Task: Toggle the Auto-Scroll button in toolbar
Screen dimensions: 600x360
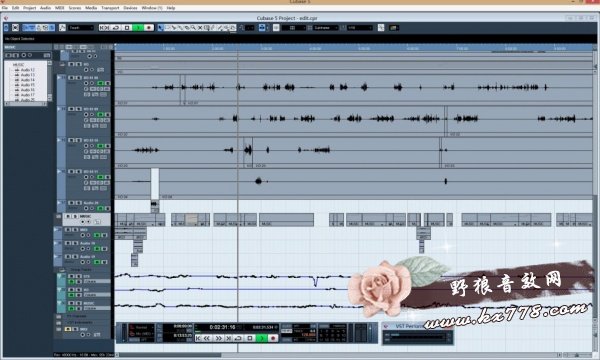Action: 262,28
